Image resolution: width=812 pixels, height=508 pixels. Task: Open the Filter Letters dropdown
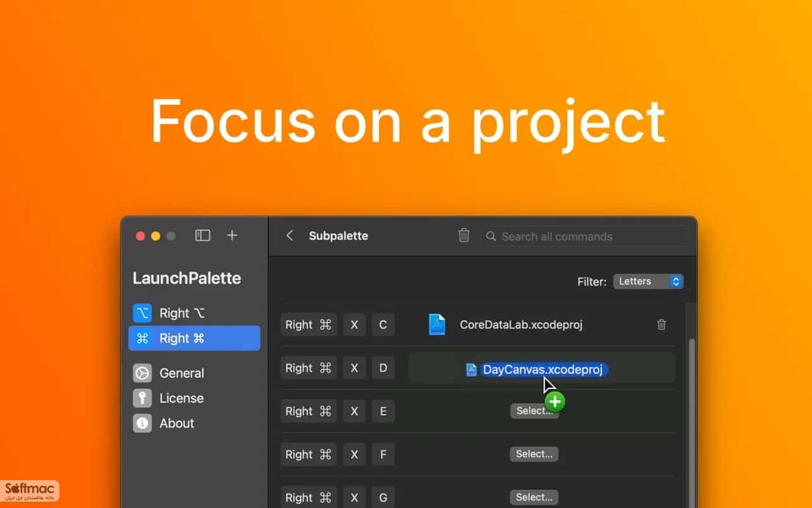click(648, 281)
